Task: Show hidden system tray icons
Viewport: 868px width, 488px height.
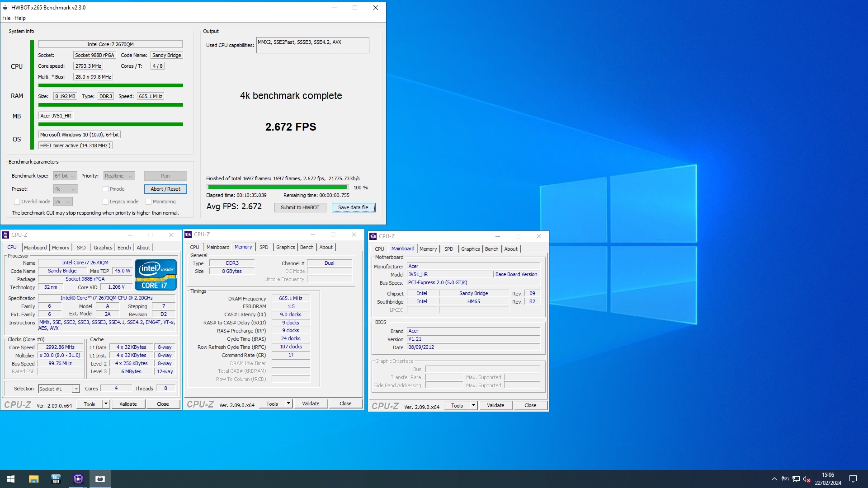Action: tap(774, 479)
